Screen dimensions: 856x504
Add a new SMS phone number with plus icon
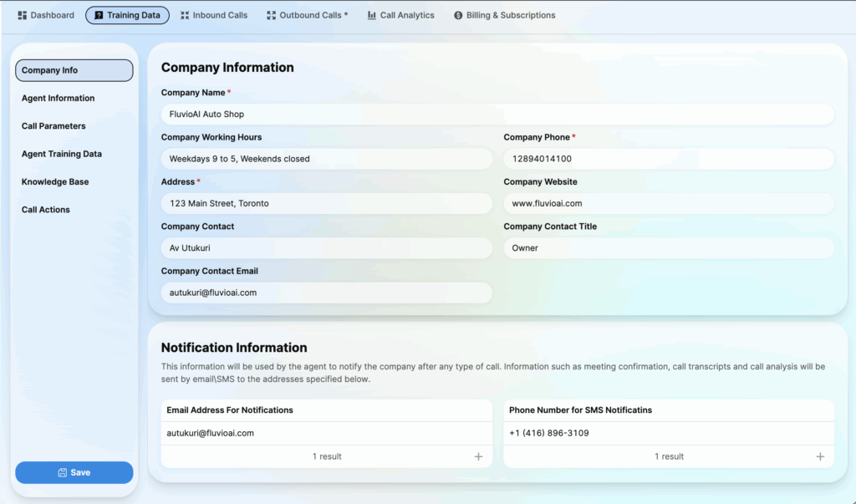click(x=820, y=456)
